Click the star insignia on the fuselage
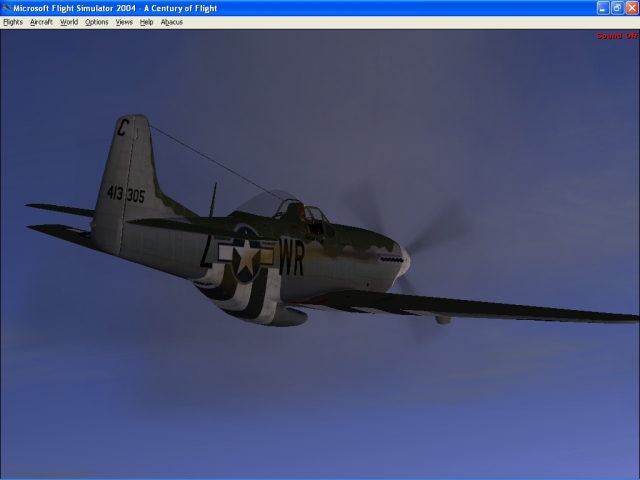 (x=245, y=257)
